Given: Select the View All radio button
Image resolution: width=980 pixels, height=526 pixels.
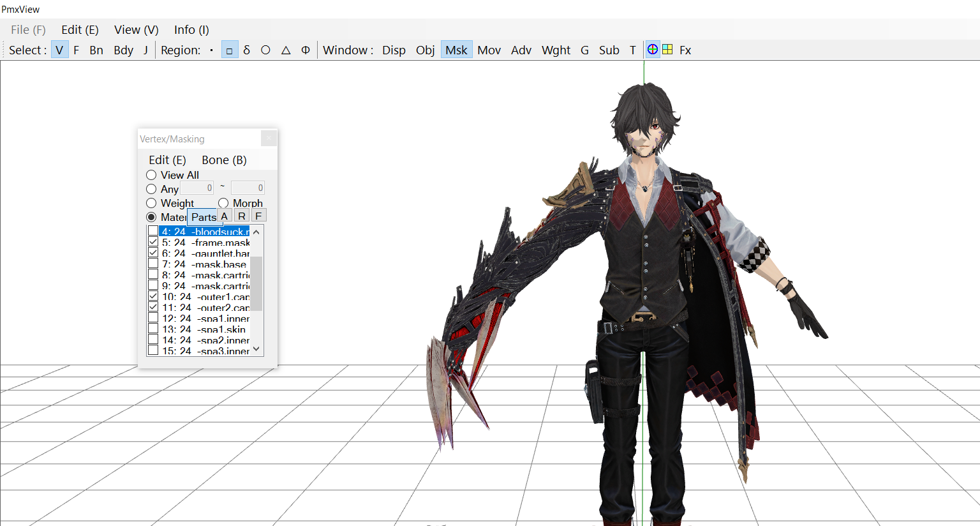Looking at the screenshot, I should coord(151,175).
